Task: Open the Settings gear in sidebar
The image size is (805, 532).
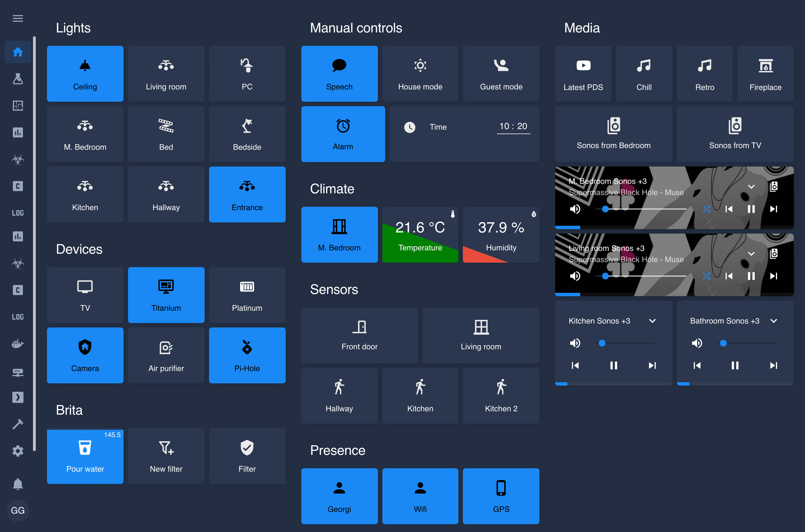Action: pyautogui.click(x=18, y=451)
